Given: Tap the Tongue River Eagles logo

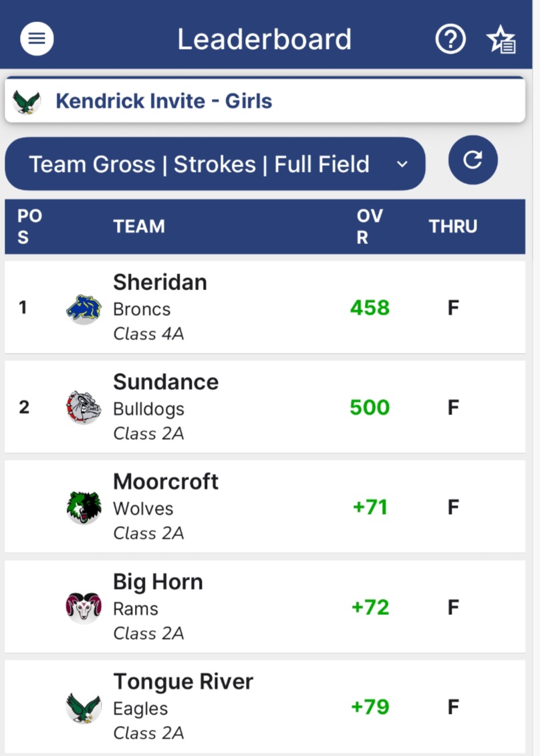Looking at the screenshot, I should coord(84,707).
